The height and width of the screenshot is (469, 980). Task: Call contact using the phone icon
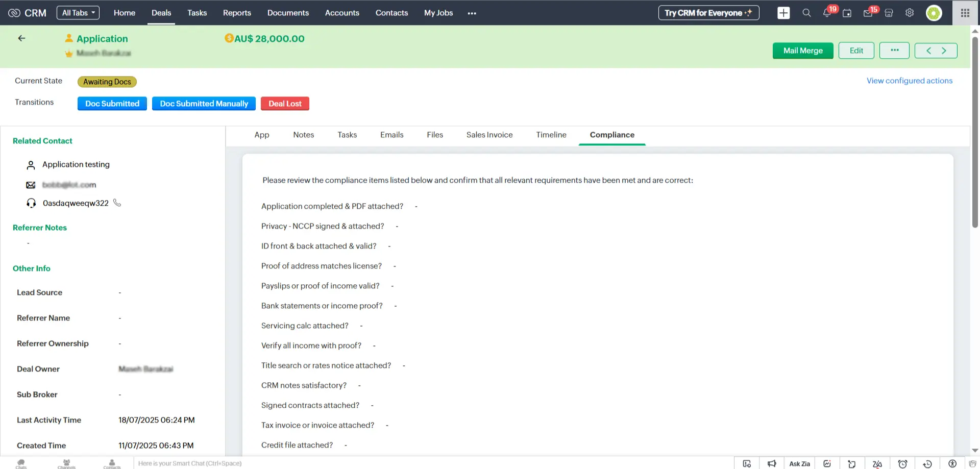(117, 203)
